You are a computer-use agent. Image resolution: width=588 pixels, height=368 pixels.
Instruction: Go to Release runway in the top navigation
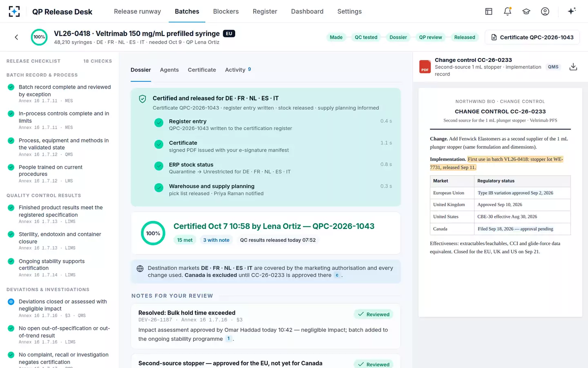(x=137, y=11)
